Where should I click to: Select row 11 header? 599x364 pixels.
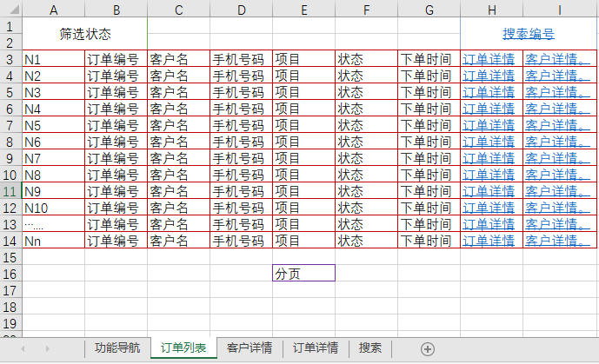10,191
